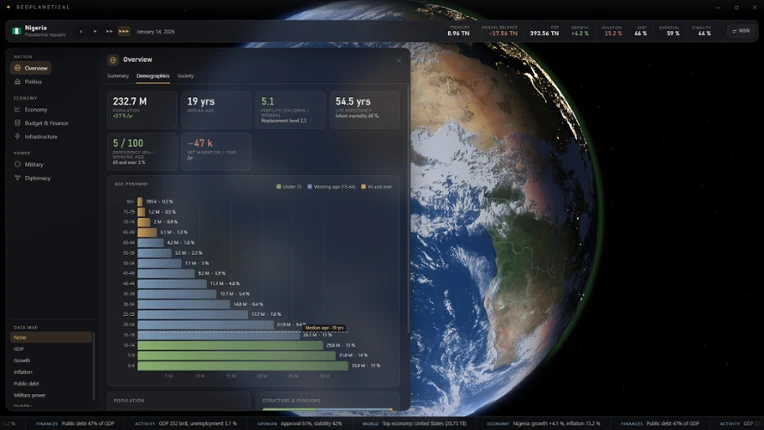Click the Overview panel vertical scrollbar

(408, 209)
